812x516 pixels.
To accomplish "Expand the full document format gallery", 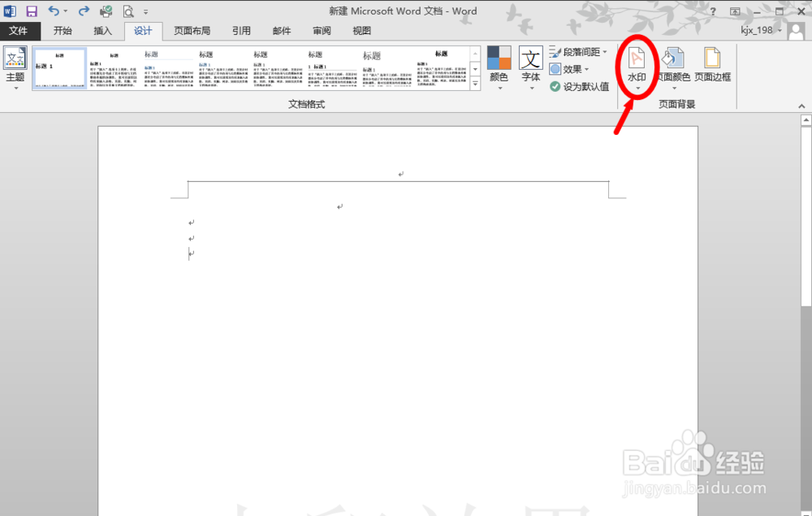I will 475,84.
